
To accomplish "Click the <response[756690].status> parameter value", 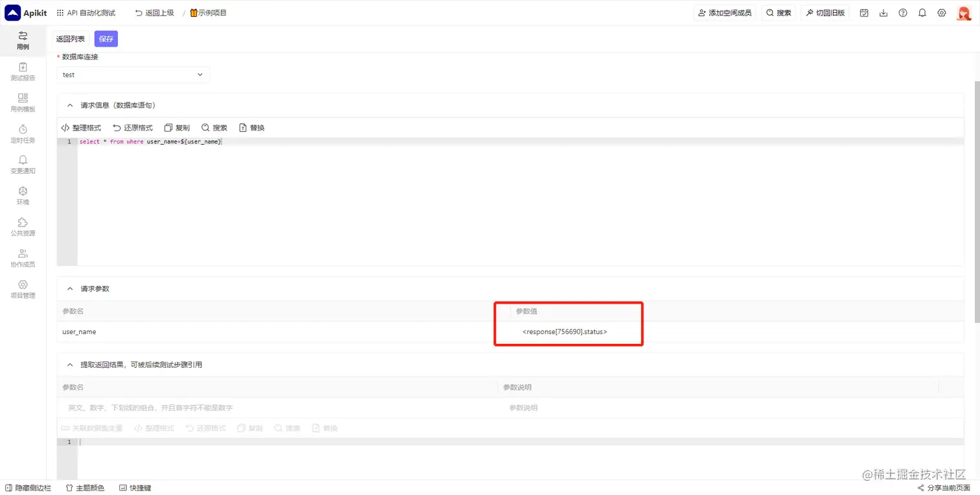I will coord(565,332).
